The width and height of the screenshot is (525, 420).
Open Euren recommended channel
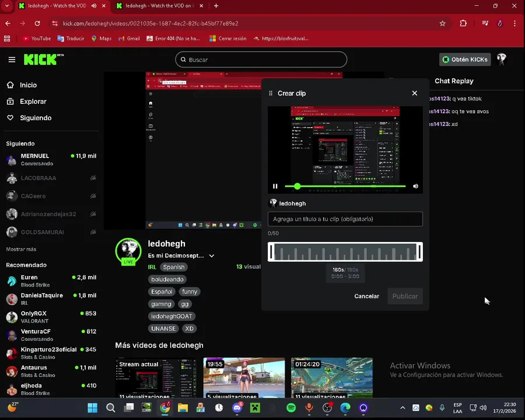click(x=51, y=281)
